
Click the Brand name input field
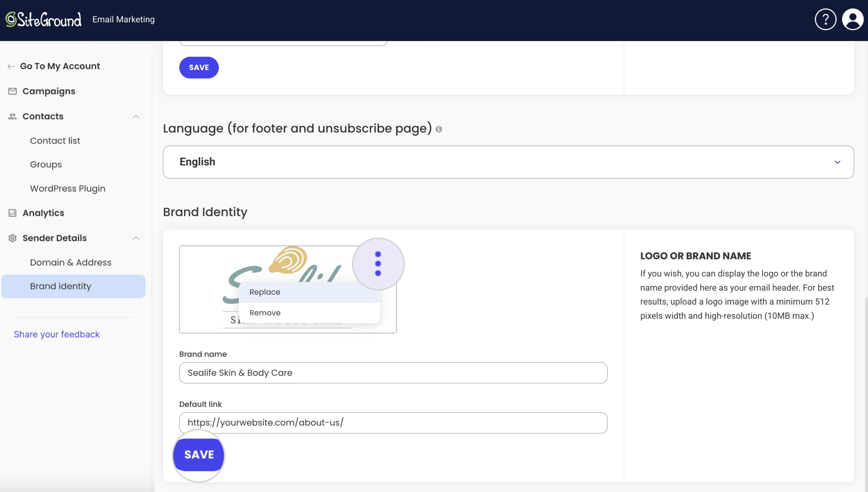tap(393, 372)
